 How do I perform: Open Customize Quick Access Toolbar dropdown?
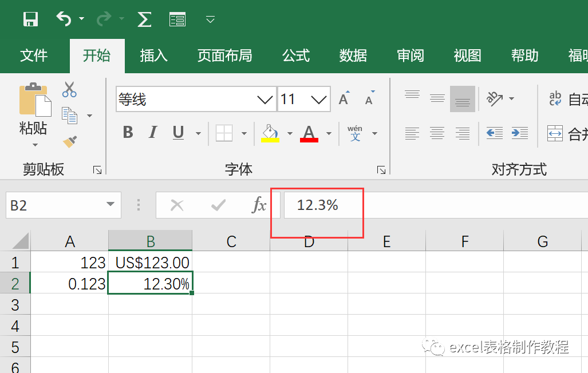click(x=210, y=19)
